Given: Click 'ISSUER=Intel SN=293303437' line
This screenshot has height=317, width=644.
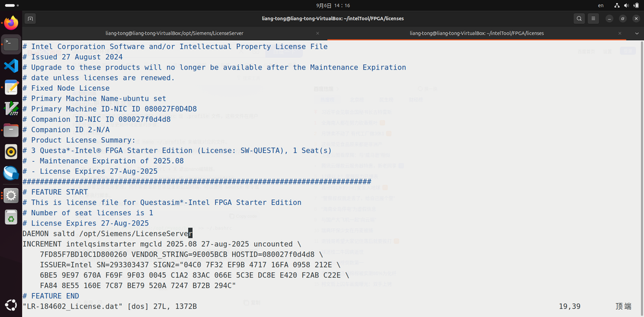Looking at the screenshot, I should (x=190, y=265).
